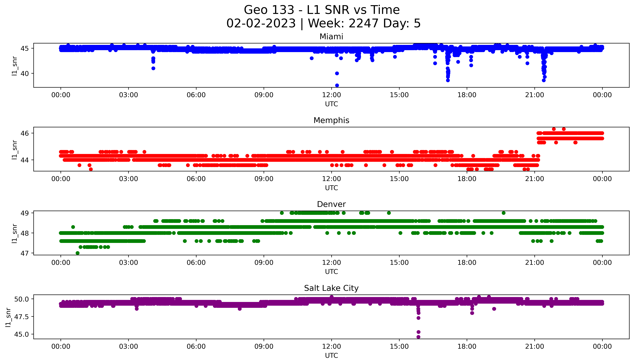Click the 21:00 tick label on the Miami plot
The width and height of the screenshot is (634, 364).
coord(534,95)
